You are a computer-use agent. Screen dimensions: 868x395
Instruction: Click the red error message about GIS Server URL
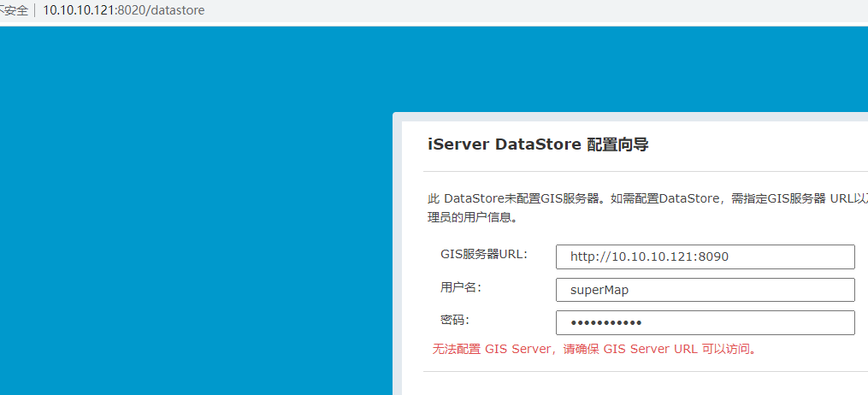pos(594,349)
